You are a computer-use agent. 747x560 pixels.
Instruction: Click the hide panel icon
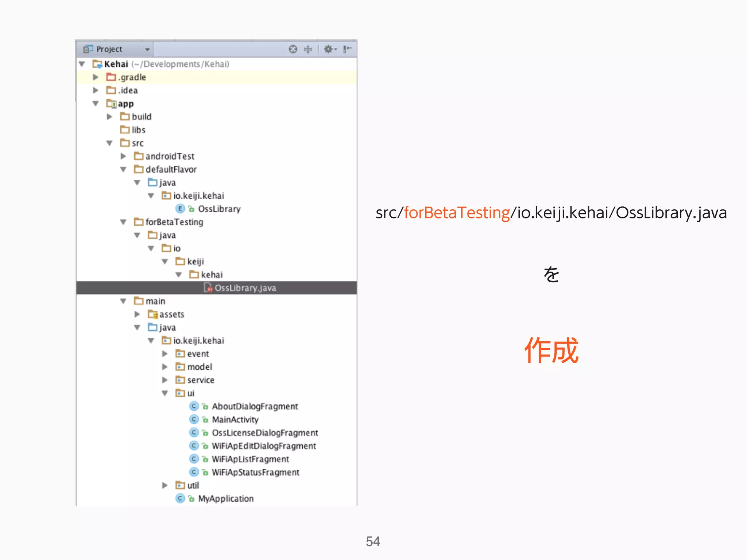coord(347,49)
